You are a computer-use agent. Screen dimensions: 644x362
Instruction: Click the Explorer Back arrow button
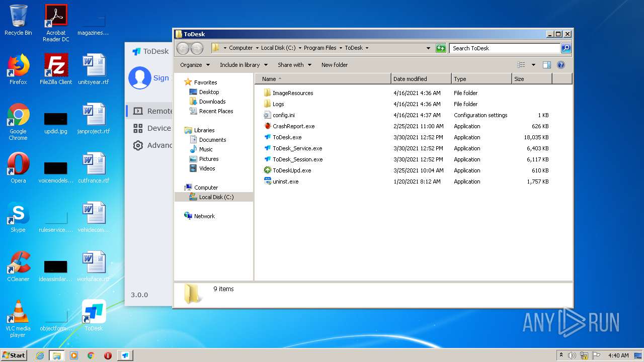click(x=183, y=48)
